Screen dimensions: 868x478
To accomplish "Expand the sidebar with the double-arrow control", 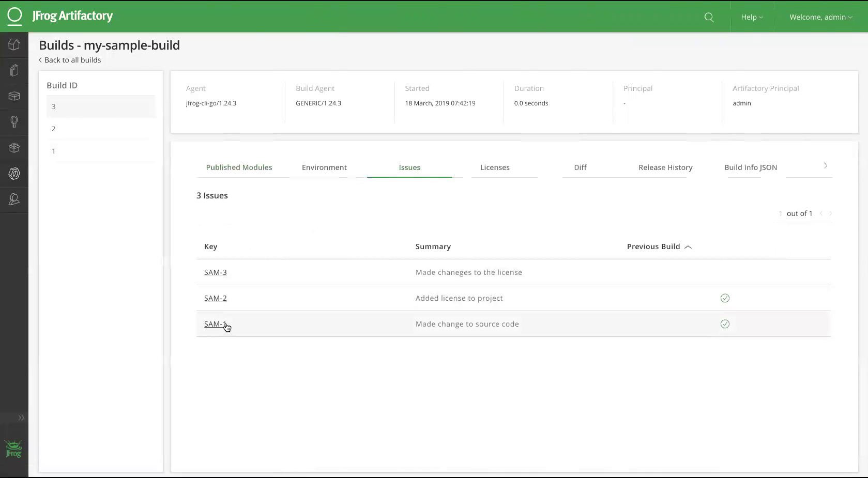I will (x=21, y=418).
